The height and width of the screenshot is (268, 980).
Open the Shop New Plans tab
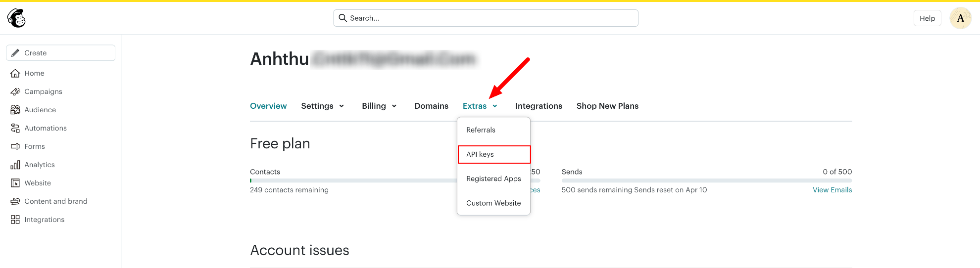(607, 106)
